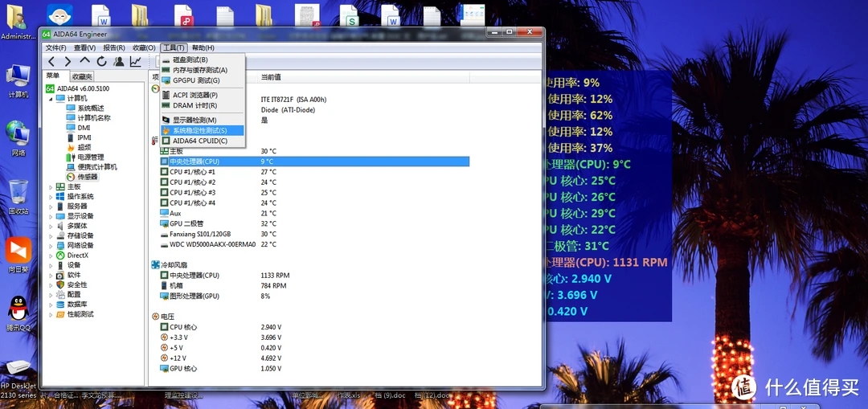Open the user report icon in toolbar
This screenshot has height=409, width=868.
tap(118, 61)
